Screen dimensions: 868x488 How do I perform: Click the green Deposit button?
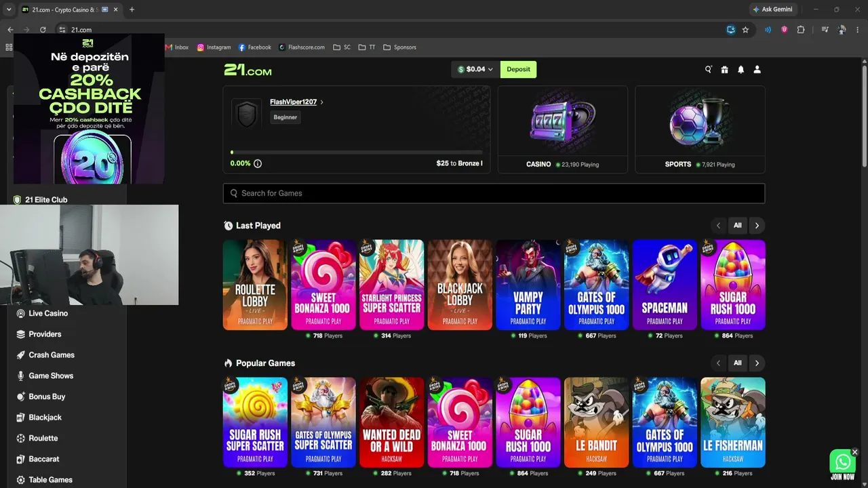(x=518, y=69)
